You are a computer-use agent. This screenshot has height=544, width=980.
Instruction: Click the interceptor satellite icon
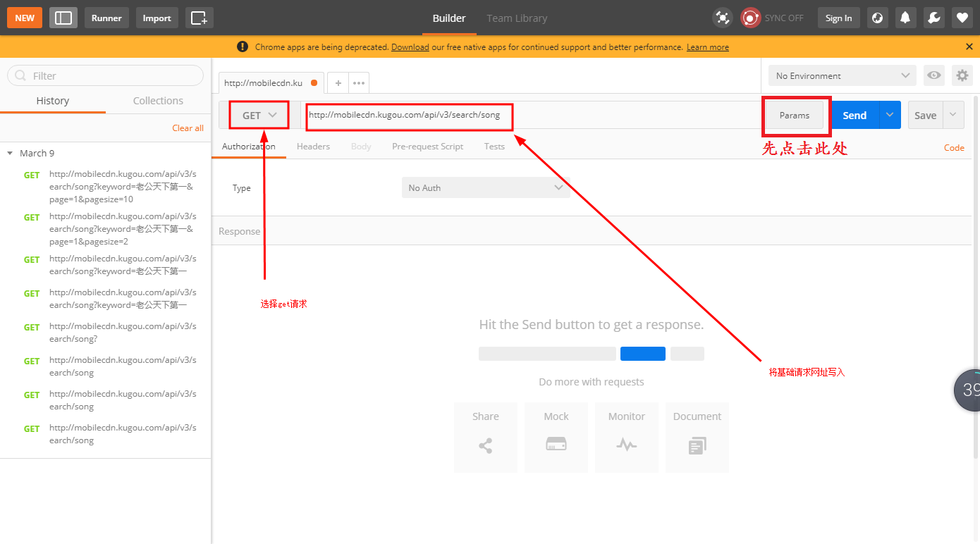[x=722, y=18]
